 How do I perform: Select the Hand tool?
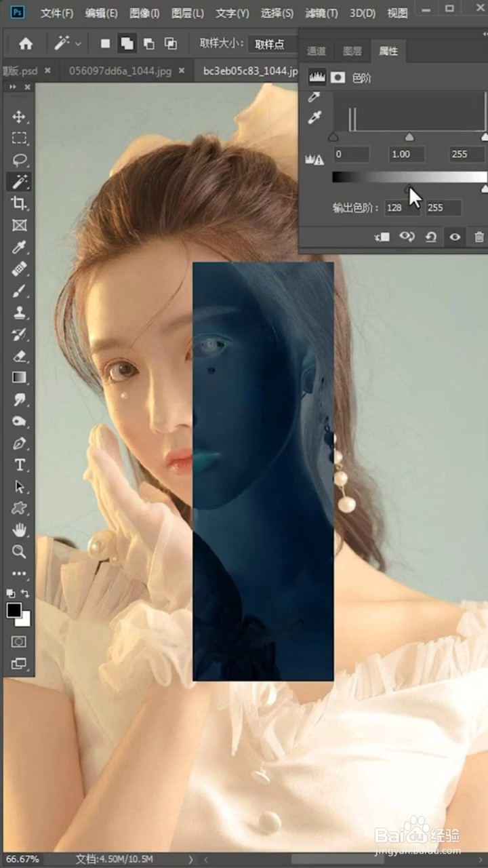point(19,530)
